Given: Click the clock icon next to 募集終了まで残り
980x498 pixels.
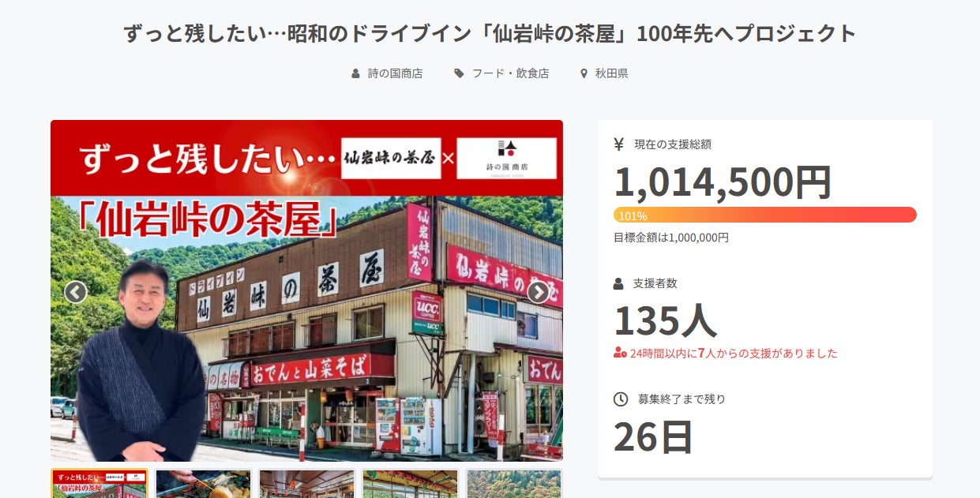Looking at the screenshot, I should pos(620,399).
